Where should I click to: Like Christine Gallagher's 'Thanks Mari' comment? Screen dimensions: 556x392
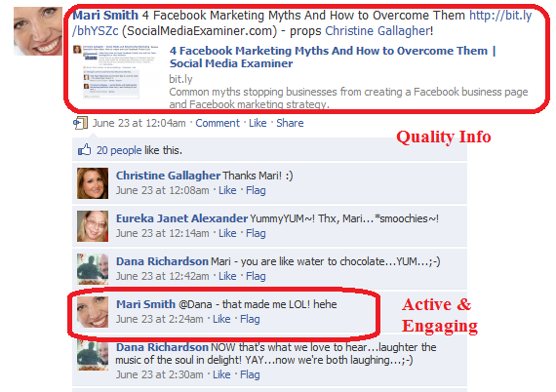pos(227,190)
